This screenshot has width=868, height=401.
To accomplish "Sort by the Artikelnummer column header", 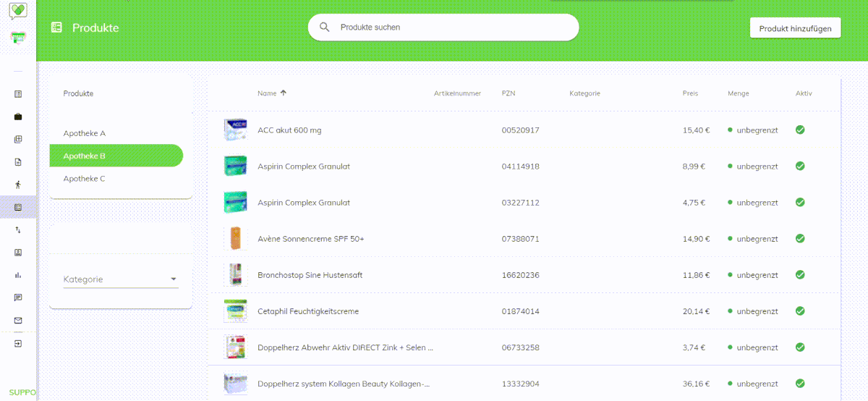I will click(x=457, y=93).
